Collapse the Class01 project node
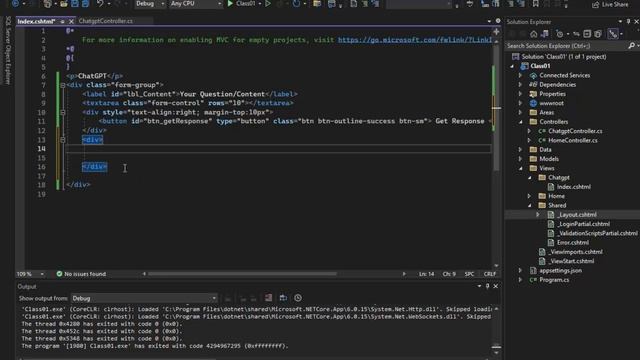Image resolution: width=640 pixels, height=360 pixels. (x=512, y=66)
